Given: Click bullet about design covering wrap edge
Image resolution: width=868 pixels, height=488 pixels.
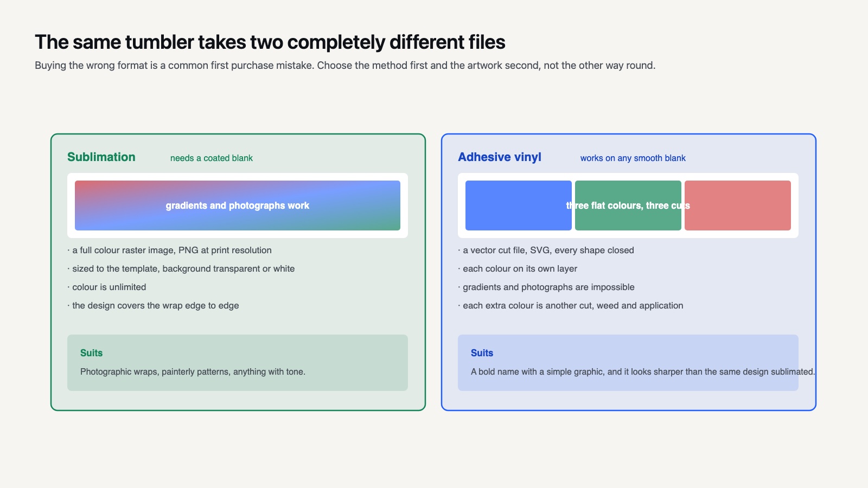Looking at the screenshot, I should pos(153,306).
